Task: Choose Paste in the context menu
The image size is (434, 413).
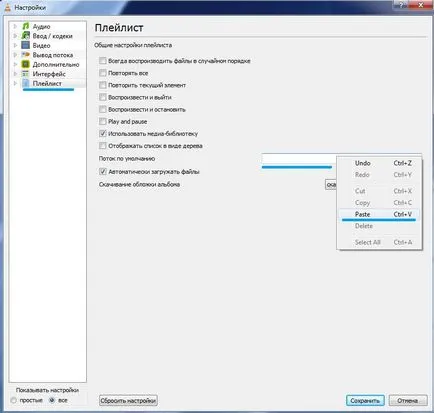Action: 379,214
